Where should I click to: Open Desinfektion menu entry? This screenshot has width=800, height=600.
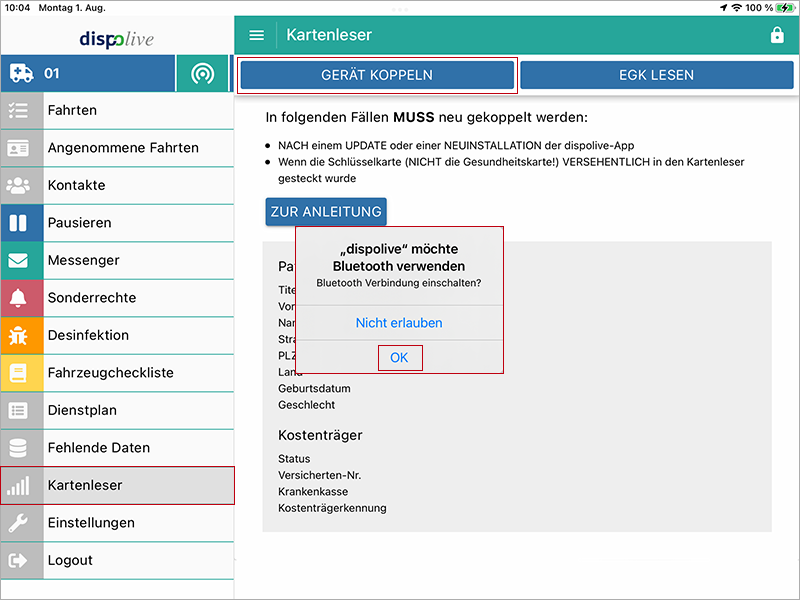(x=117, y=335)
